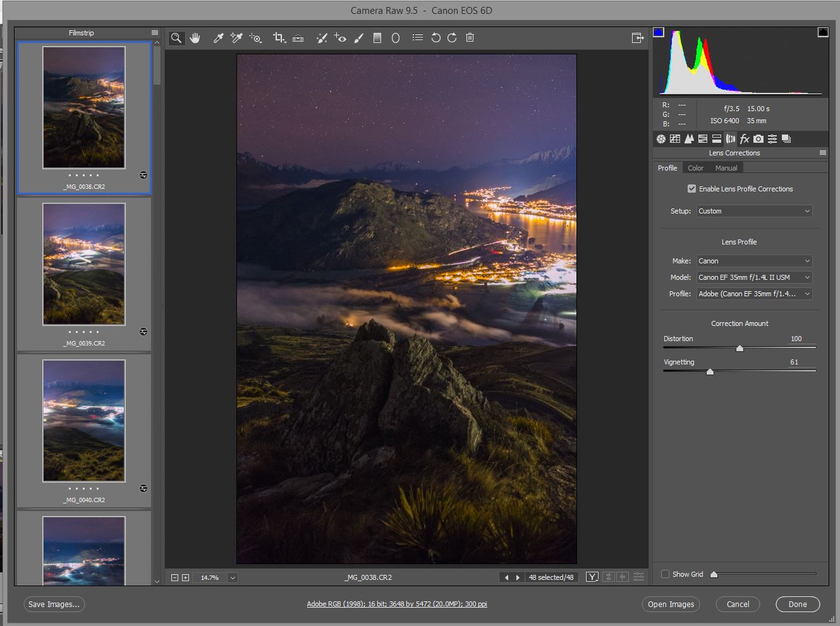Enable the Show Grid checkbox

(665, 574)
